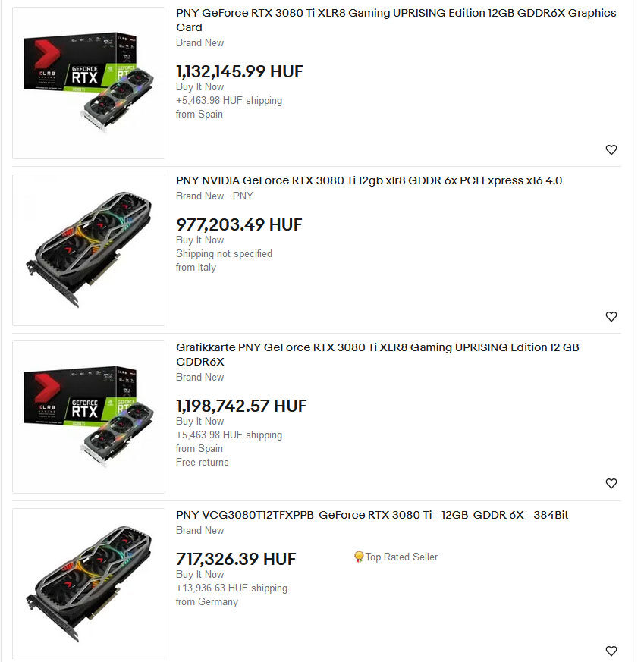Image resolution: width=644 pixels, height=662 pixels.
Task: Open PNY NVIDIA GeForce RTX 3080 Ti xlr8 title
Action: point(369,180)
